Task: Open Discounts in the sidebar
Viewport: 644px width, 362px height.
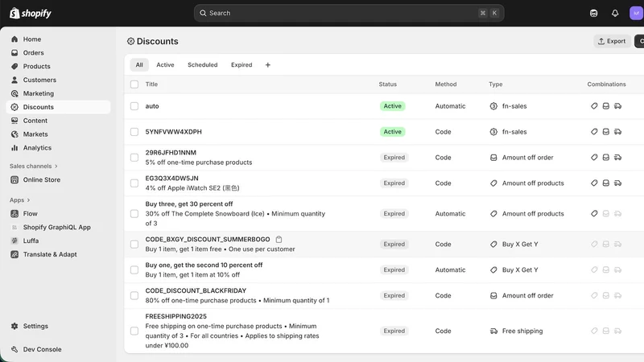Action: 58,107
